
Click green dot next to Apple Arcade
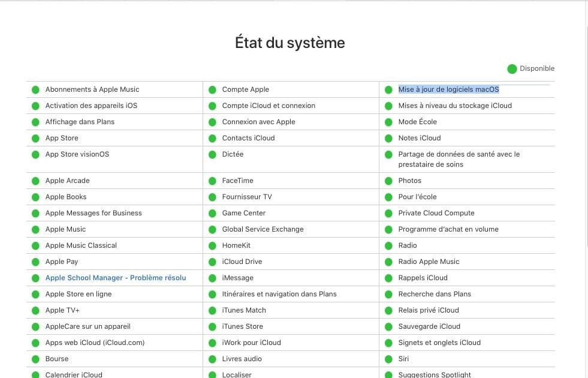(35, 181)
